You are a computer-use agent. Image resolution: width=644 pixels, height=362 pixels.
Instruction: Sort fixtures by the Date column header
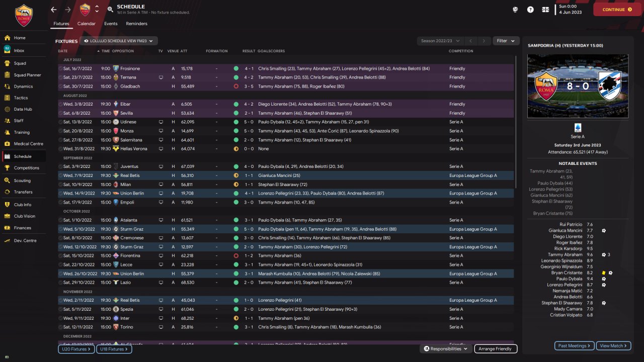tap(63, 51)
